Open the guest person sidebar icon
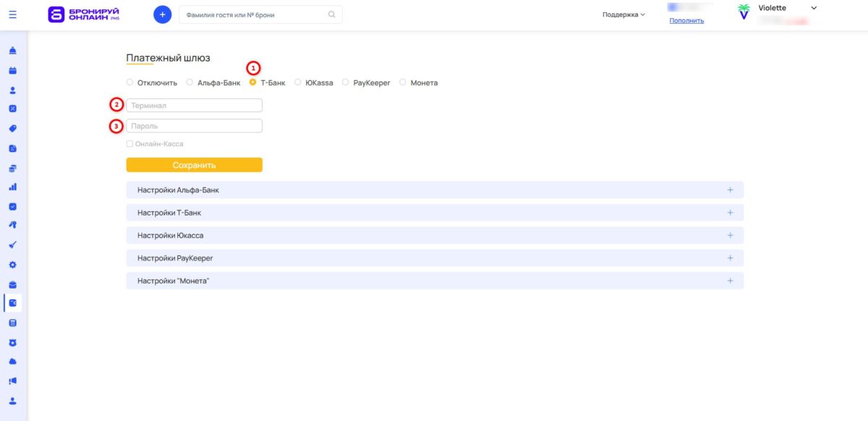The height and width of the screenshot is (421, 868). (x=12, y=91)
